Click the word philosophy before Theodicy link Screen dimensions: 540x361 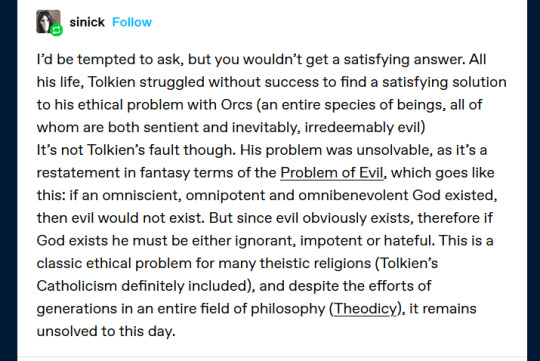pos(288,309)
